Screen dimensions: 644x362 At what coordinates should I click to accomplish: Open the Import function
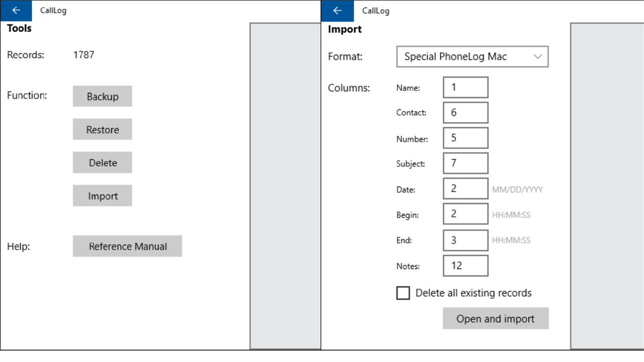click(102, 196)
